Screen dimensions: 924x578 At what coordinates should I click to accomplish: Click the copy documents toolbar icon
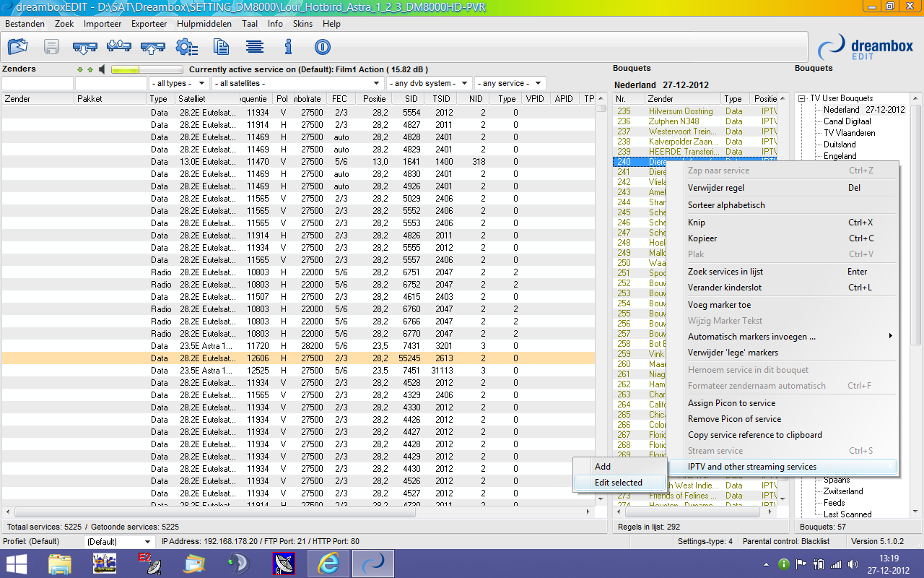pyautogui.click(x=221, y=48)
